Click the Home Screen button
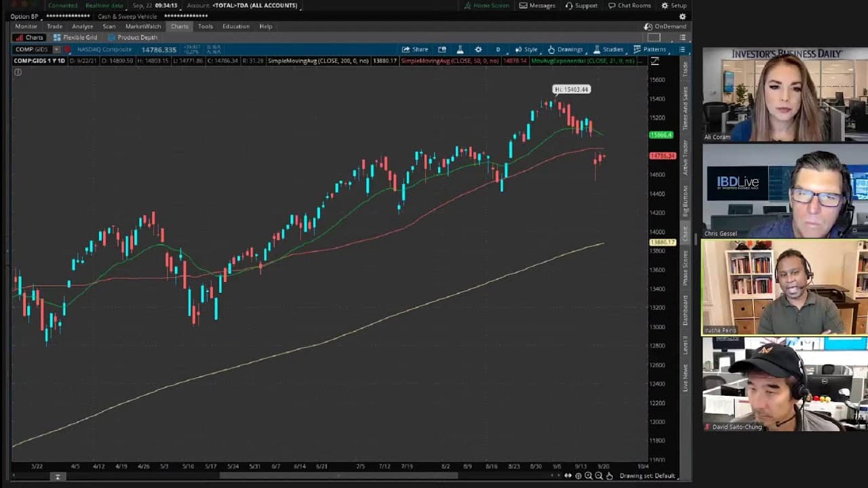Screen dimensions: 868x488 [x=486, y=5]
